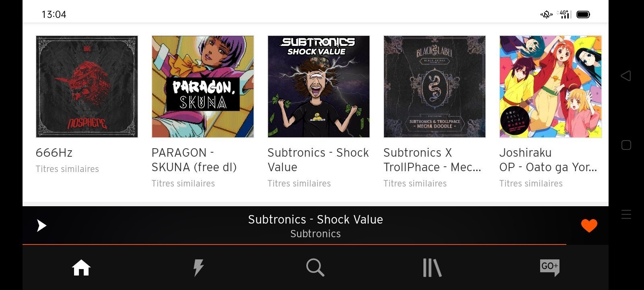
Task: Open the Search magnifier tab
Action: click(315, 267)
